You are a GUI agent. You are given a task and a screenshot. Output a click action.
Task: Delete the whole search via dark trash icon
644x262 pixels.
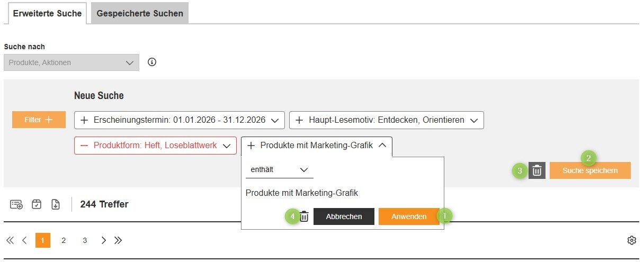(x=537, y=170)
